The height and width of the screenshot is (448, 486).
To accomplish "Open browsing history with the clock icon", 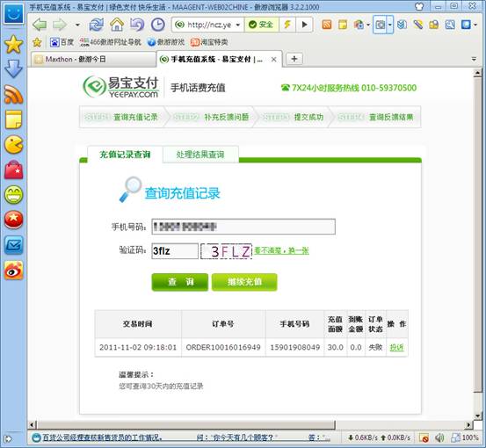I will point(158,25).
